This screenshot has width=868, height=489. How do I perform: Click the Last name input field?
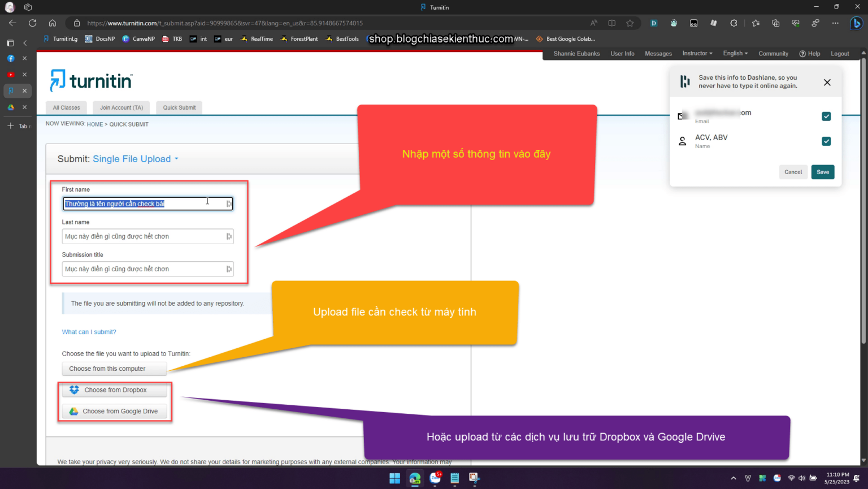tap(147, 236)
